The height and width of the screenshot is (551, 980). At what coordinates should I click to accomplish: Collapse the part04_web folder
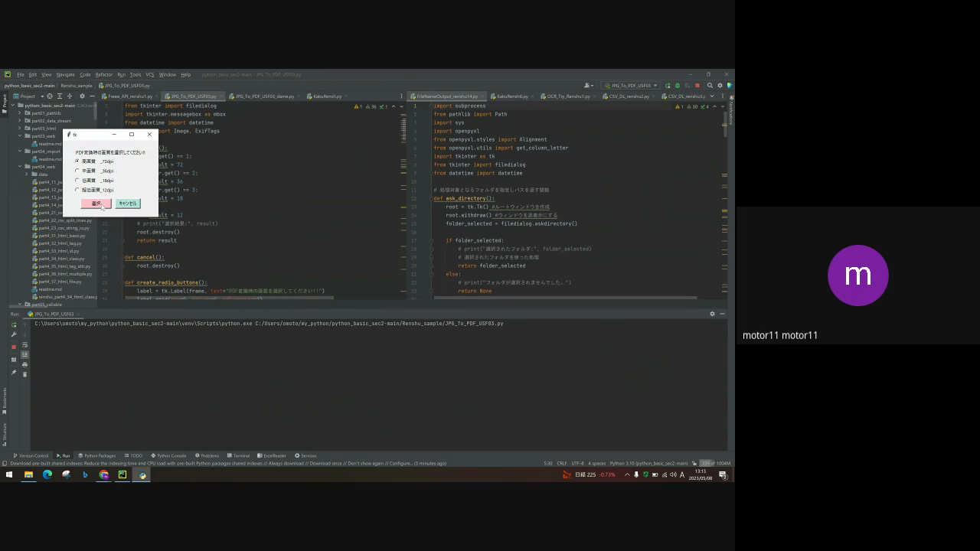(x=20, y=167)
